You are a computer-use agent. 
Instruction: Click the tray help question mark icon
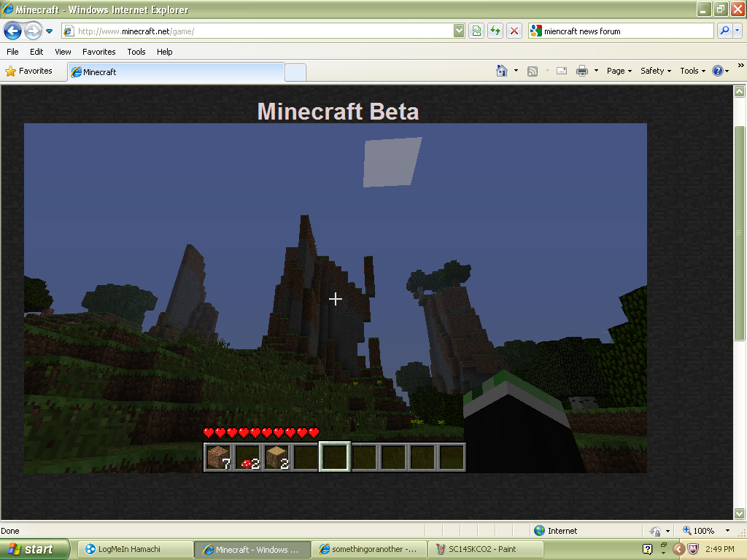click(x=647, y=550)
